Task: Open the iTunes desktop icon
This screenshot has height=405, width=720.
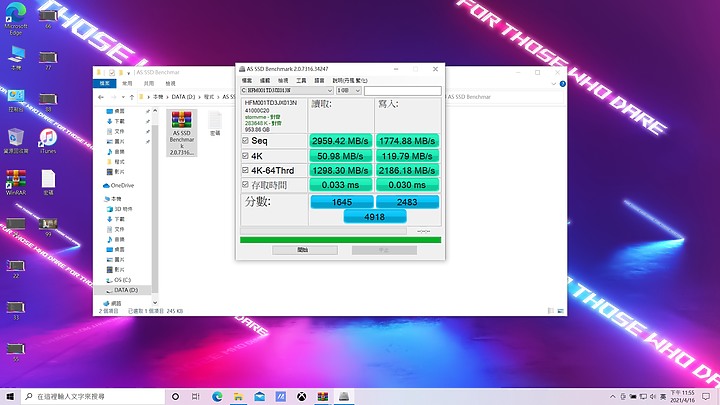Action: [48, 141]
